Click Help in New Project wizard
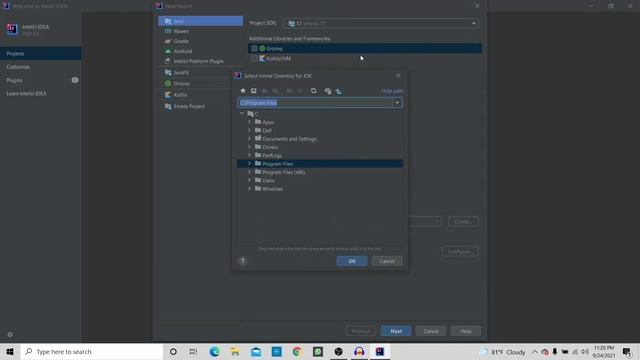Viewport: 640px width, 360px height. 466,331
